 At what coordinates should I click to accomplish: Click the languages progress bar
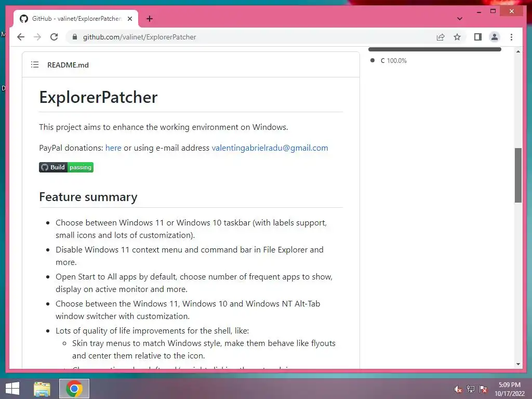435,49
